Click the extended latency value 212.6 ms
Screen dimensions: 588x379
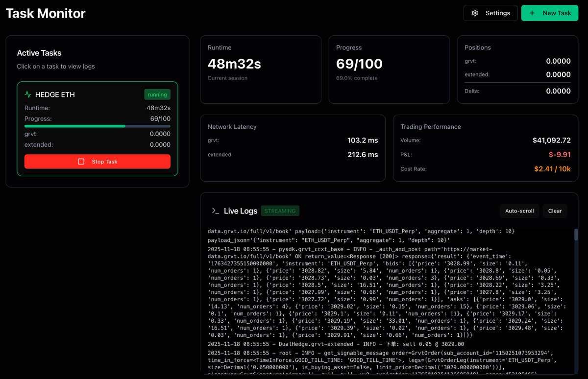coord(363,155)
